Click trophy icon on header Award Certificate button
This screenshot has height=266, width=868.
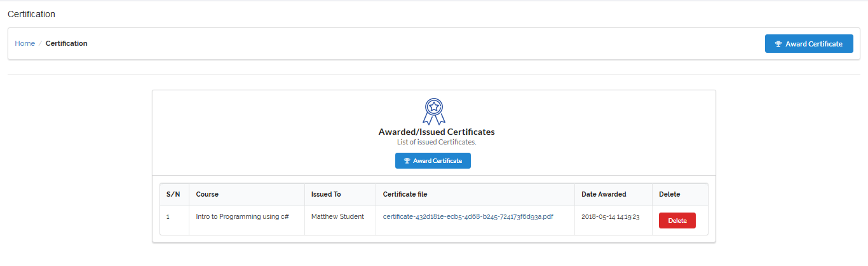click(x=778, y=44)
